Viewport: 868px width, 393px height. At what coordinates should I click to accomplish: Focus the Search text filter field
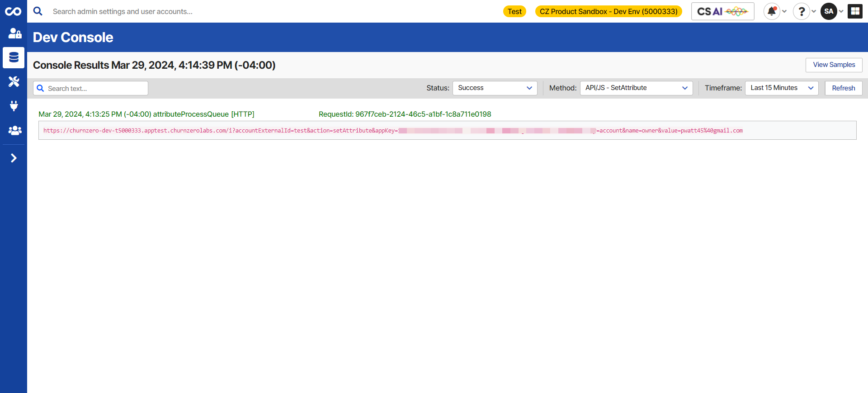point(90,88)
